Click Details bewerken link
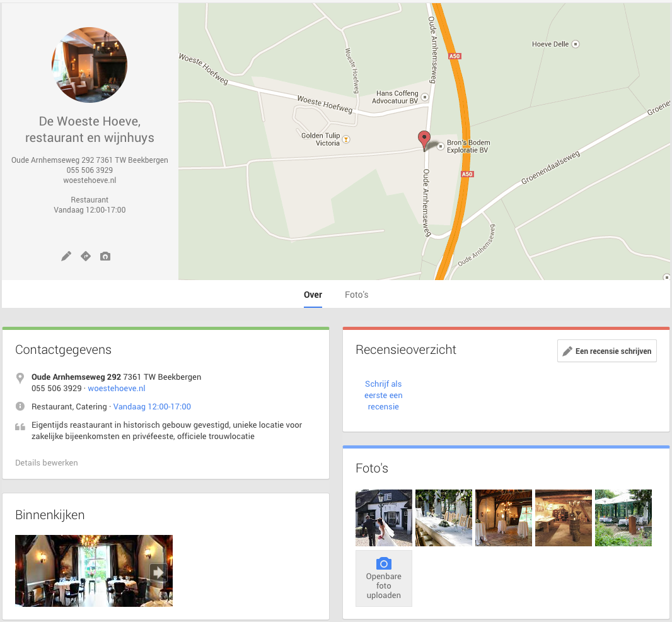This screenshot has height=622, width=672. pos(47,462)
